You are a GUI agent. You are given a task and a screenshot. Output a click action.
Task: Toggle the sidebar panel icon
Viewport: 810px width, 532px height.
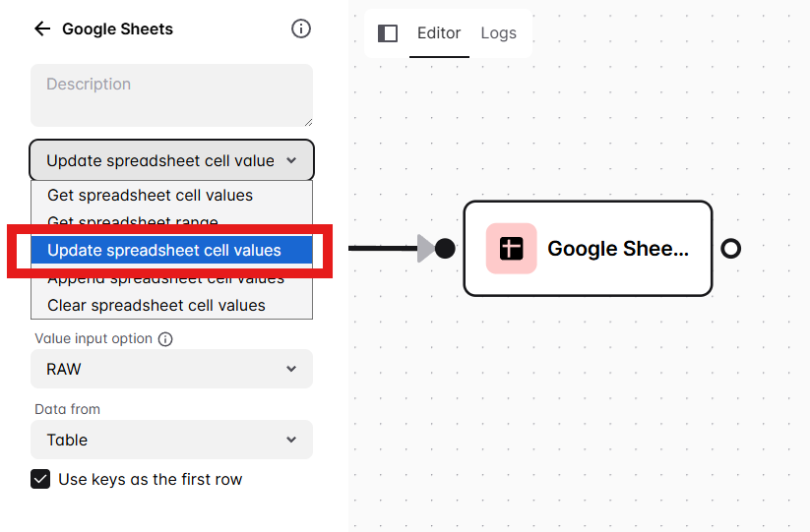tap(388, 33)
